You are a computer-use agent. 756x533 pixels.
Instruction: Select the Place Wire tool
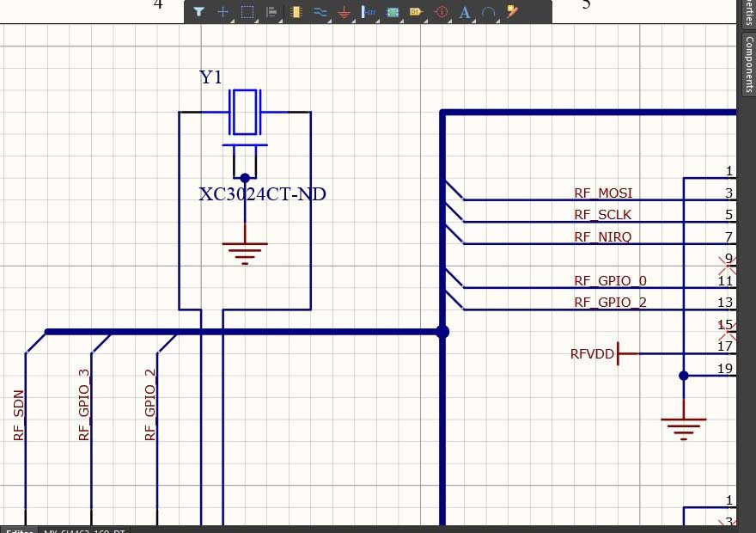tap(320, 12)
